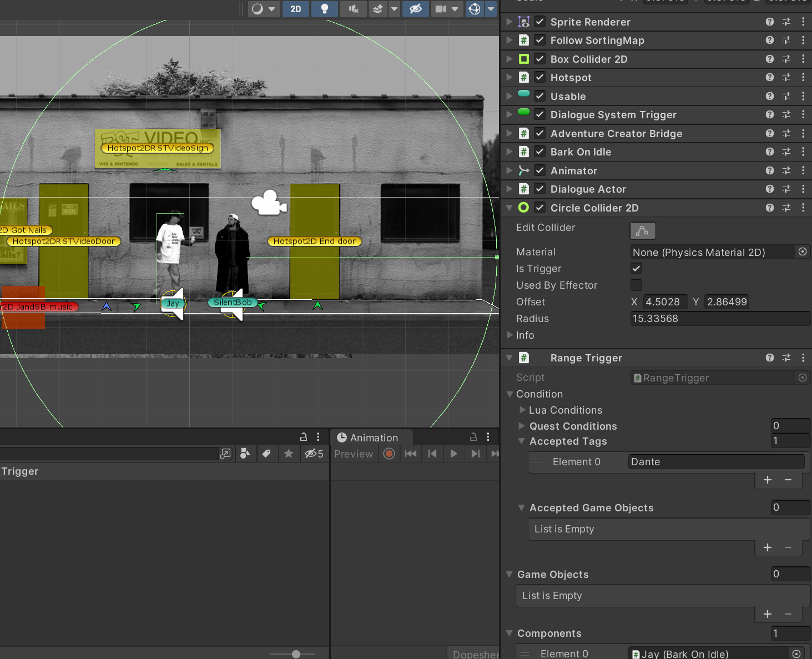The width and height of the screenshot is (812, 659).
Task: Toggle hidden packages count icon
Action: tap(314, 454)
